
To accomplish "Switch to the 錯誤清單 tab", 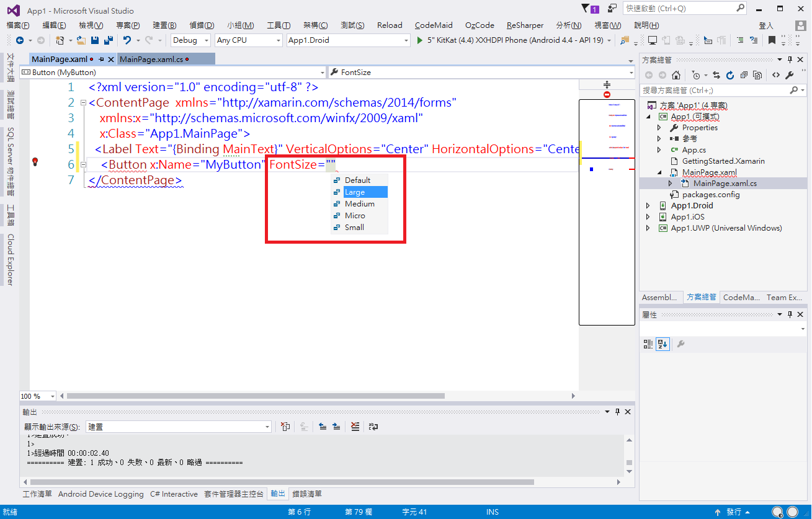I will [x=307, y=494].
